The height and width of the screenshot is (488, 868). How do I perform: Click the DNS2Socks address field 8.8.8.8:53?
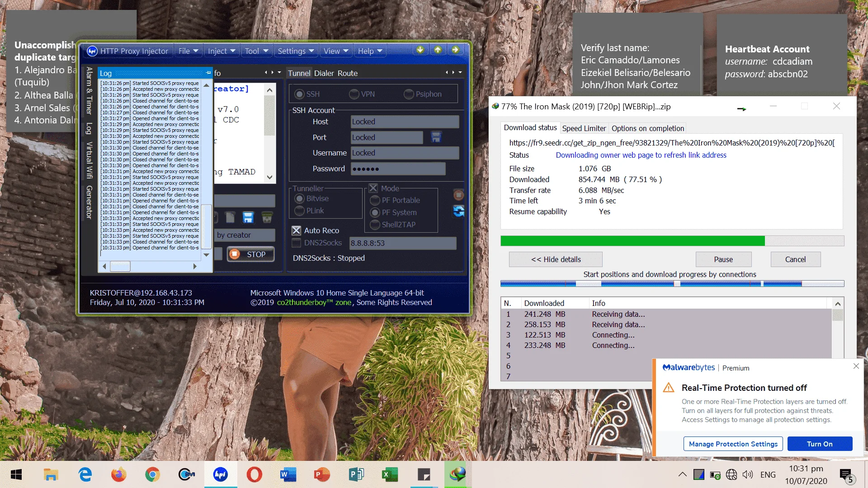[403, 243]
